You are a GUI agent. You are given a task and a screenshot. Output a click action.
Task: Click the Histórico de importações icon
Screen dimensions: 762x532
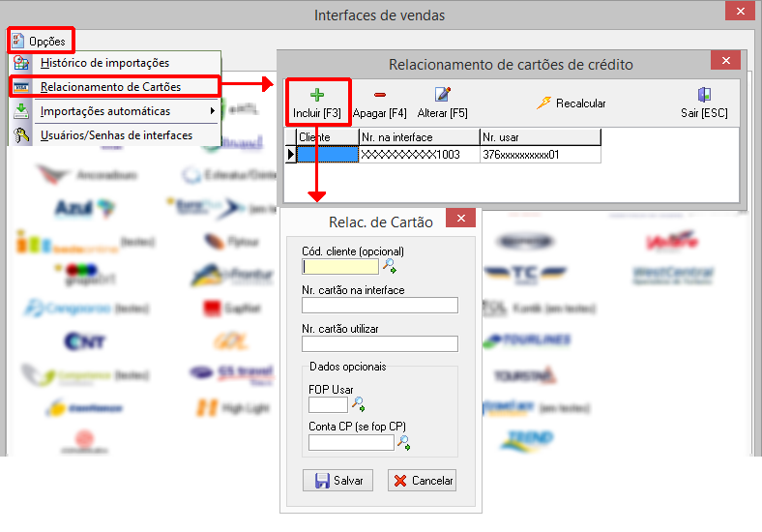point(21,63)
